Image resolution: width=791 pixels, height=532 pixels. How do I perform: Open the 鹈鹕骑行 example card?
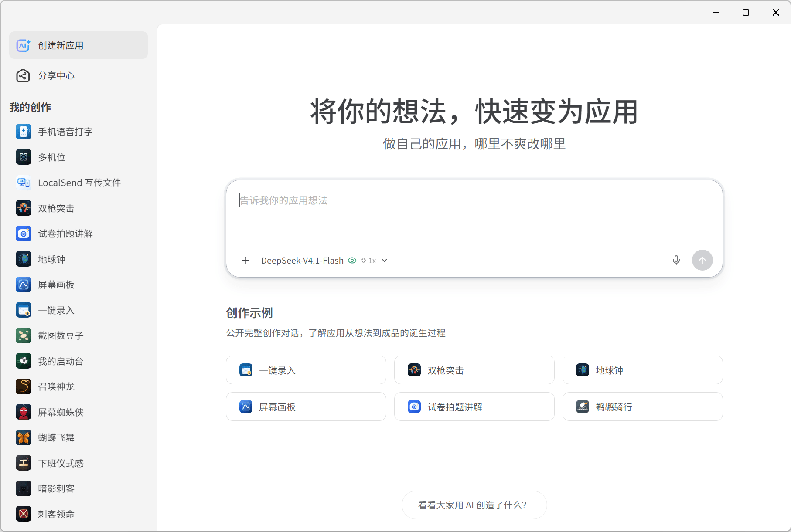point(643,407)
